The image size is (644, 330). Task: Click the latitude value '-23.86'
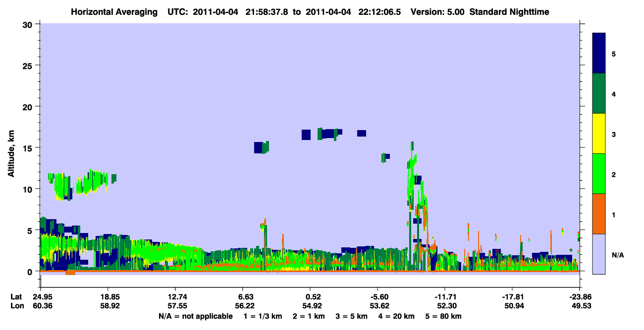point(580,297)
